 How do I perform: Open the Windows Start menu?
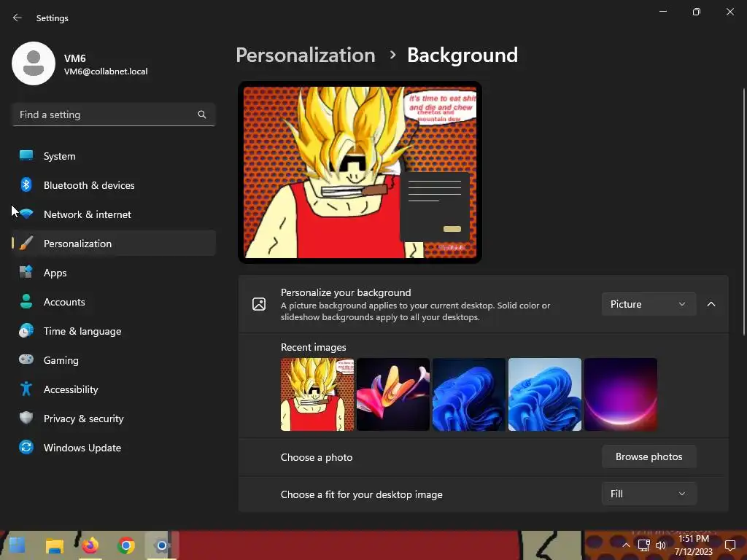tap(18, 545)
